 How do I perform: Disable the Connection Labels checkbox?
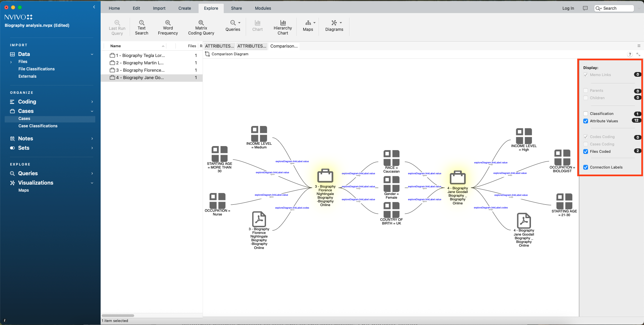click(586, 168)
